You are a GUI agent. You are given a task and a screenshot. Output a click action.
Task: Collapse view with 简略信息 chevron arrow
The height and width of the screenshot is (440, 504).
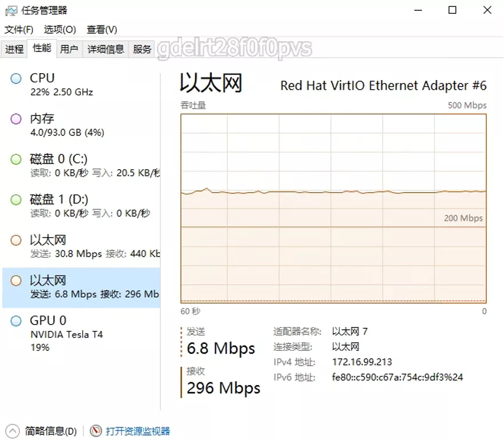pyautogui.click(x=12, y=431)
